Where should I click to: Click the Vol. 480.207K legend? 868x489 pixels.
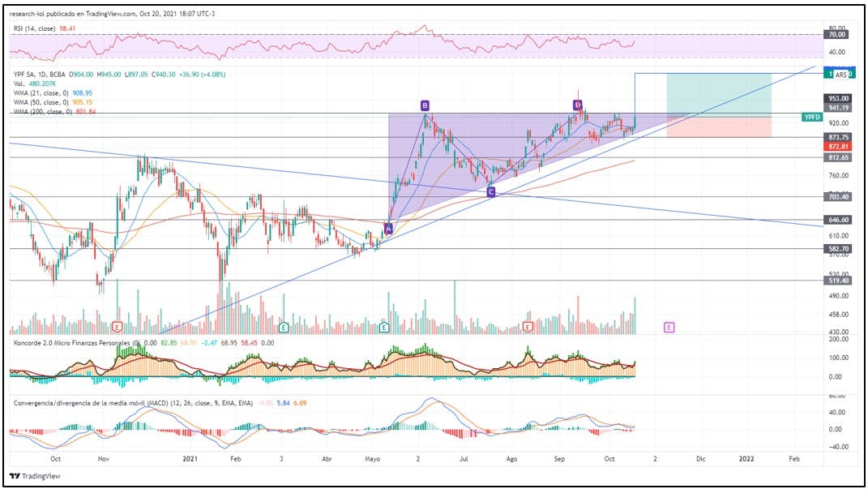[x=34, y=84]
